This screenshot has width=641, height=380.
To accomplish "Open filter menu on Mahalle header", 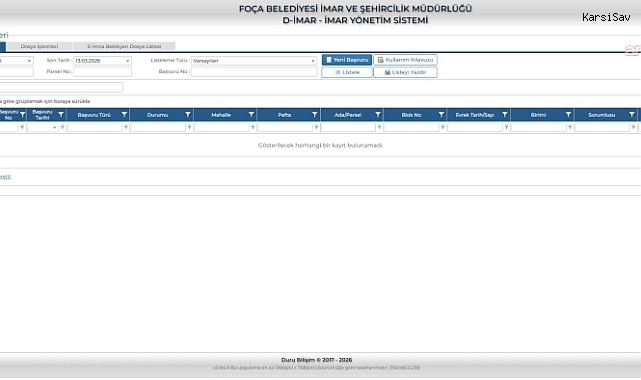I will pyautogui.click(x=251, y=115).
